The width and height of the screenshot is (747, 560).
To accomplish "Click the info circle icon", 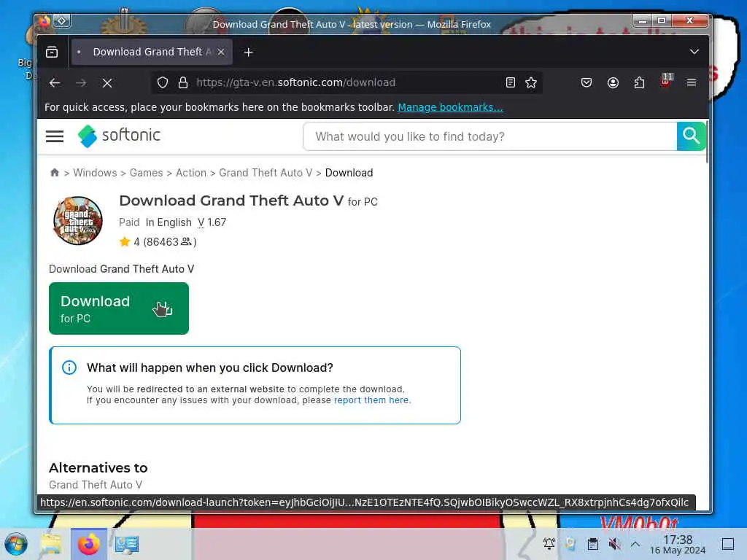I will [69, 367].
